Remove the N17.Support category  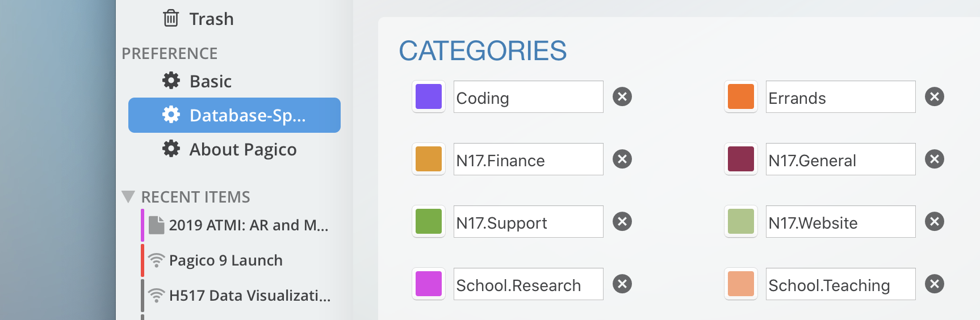coord(622,222)
